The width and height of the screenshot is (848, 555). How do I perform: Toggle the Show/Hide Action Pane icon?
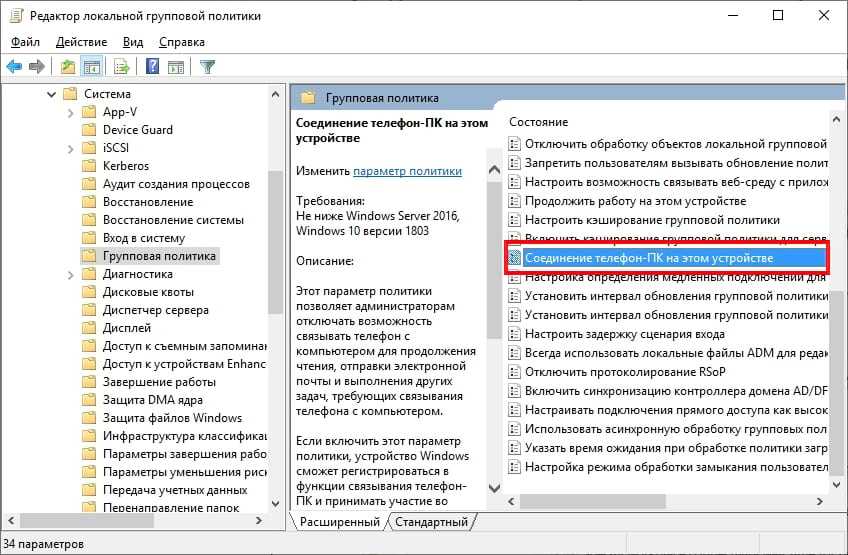click(x=176, y=67)
